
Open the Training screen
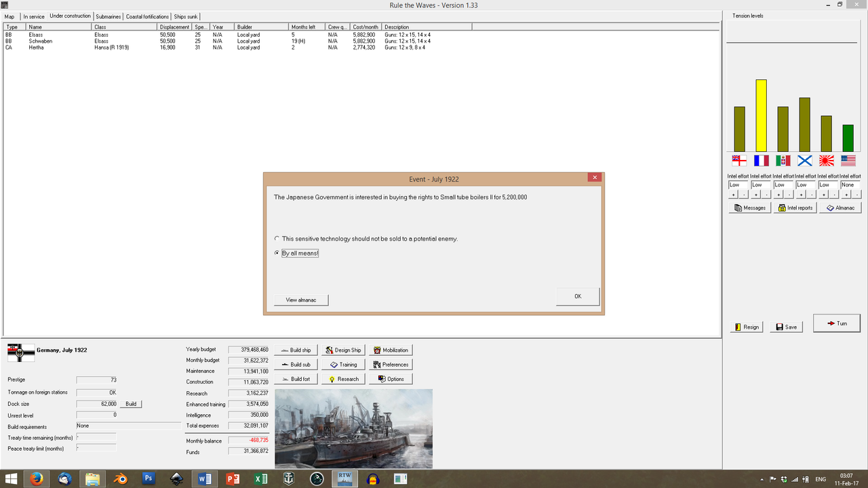pos(343,365)
